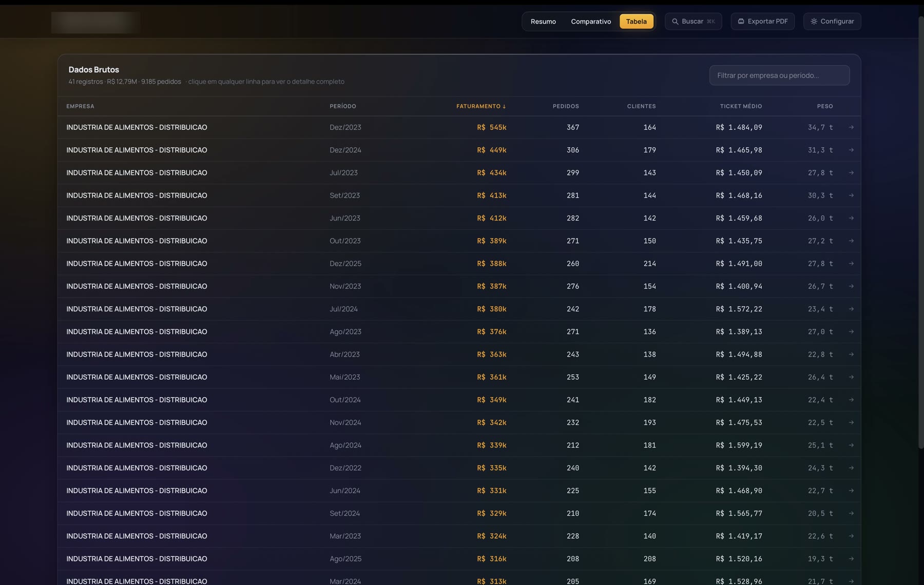This screenshot has height=585, width=924.
Task: Focus the Filtrar por empresa ou período field
Action: pos(779,75)
